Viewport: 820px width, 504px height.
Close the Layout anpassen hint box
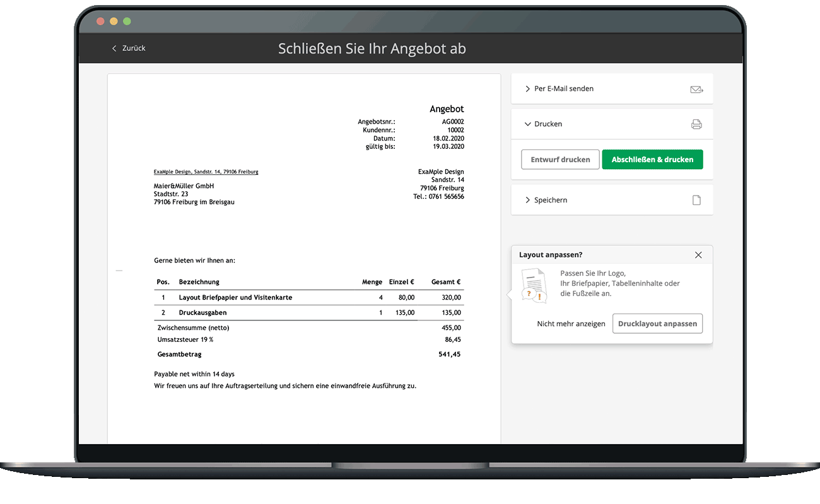click(x=698, y=255)
